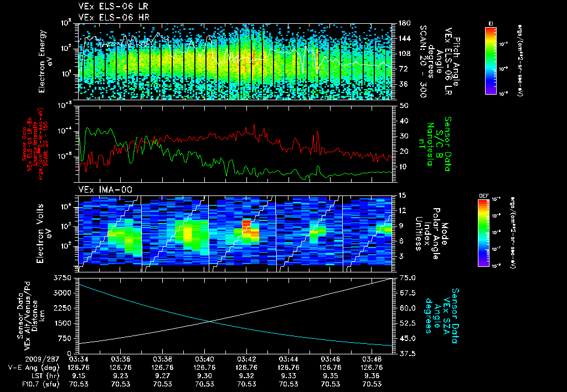The width and height of the screenshot is (567, 392).
Task: Select the 'VEx ELS-06 LR' plot title
Action: coord(113,7)
